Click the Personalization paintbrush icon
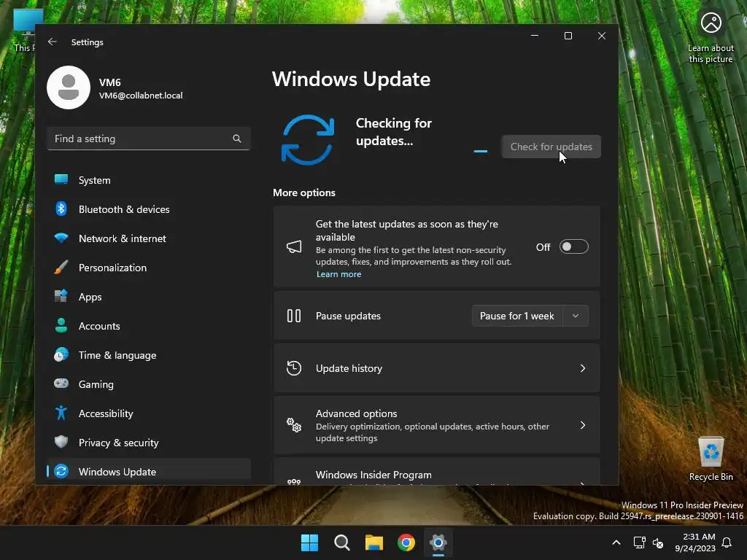This screenshot has height=560, width=747. coord(61,267)
